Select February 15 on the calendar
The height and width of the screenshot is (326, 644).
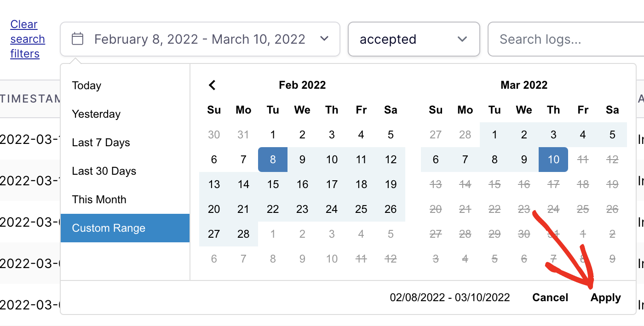pos(273,184)
